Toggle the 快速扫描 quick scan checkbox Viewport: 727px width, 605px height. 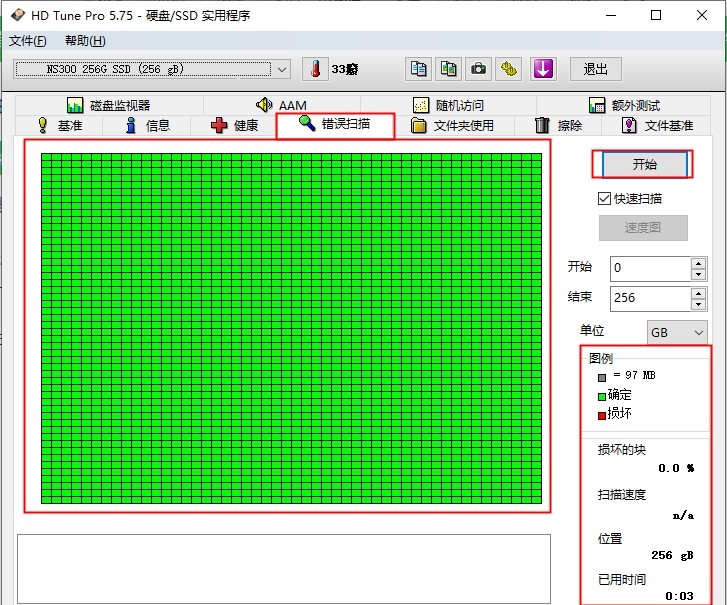click(x=604, y=198)
